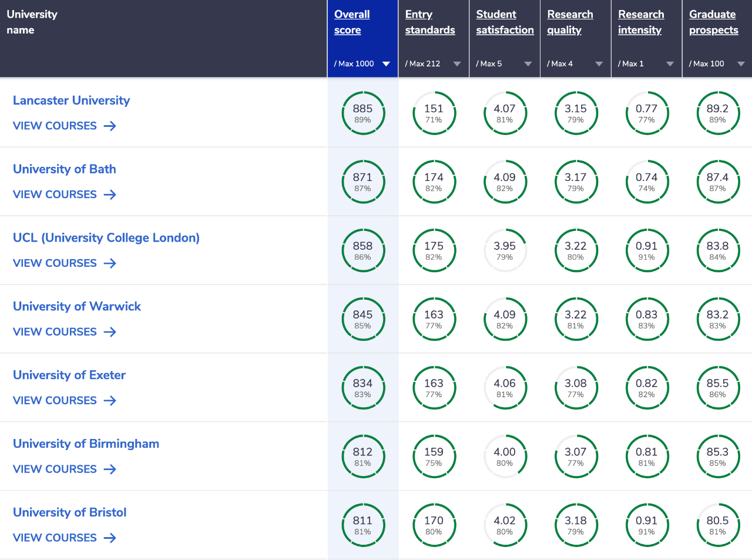The height and width of the screenshot is (560, 752).
Task: Click Lancaster's overall score 885 circle
Action: [362, 113]
